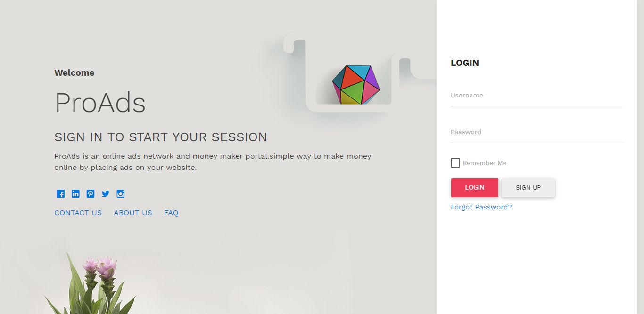The height and width of the screenshot is (314, 644).
Task: Visit the Pinterest page icon
Action: click(x=91, y=194)
